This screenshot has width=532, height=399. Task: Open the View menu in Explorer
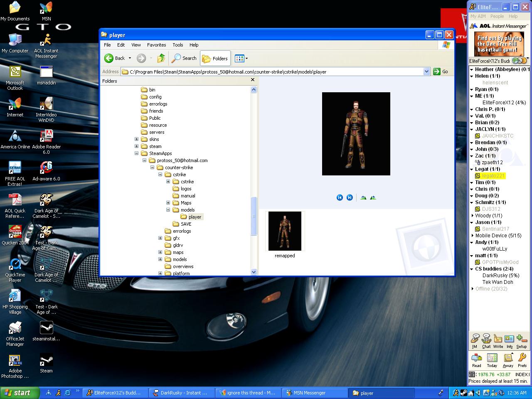click(x=136, y=45)
